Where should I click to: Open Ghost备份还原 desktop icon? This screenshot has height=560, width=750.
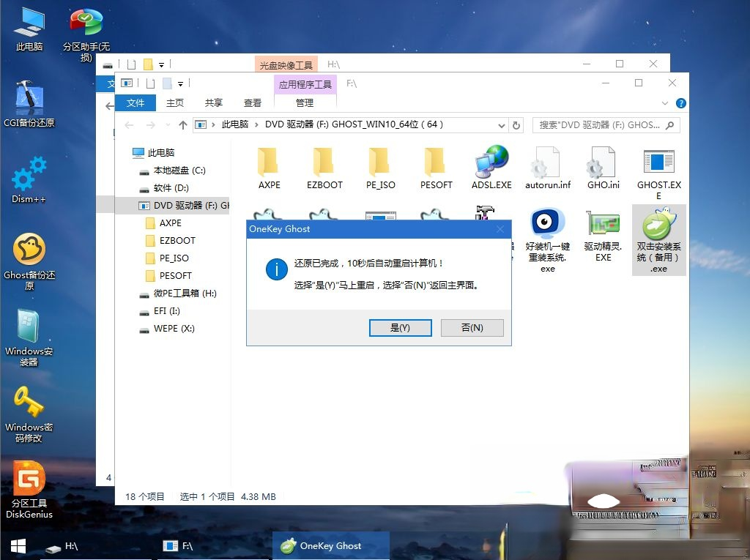click(x=29, y=261)
